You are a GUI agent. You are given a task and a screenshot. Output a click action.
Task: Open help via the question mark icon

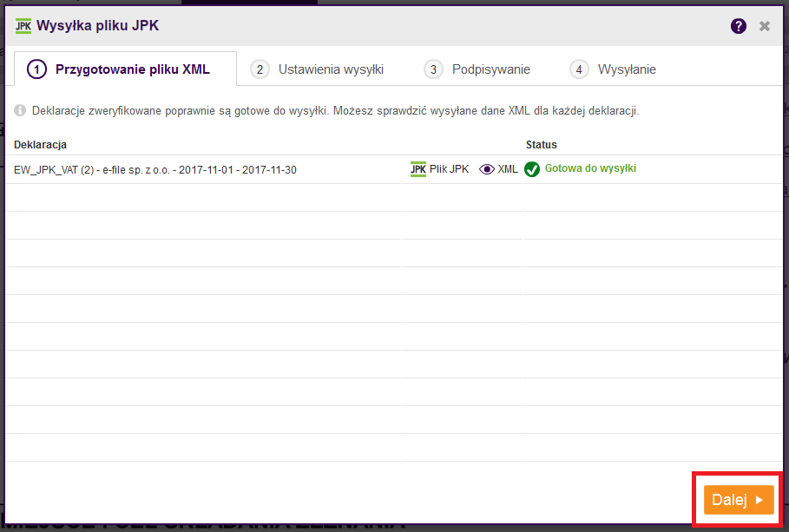739,26
